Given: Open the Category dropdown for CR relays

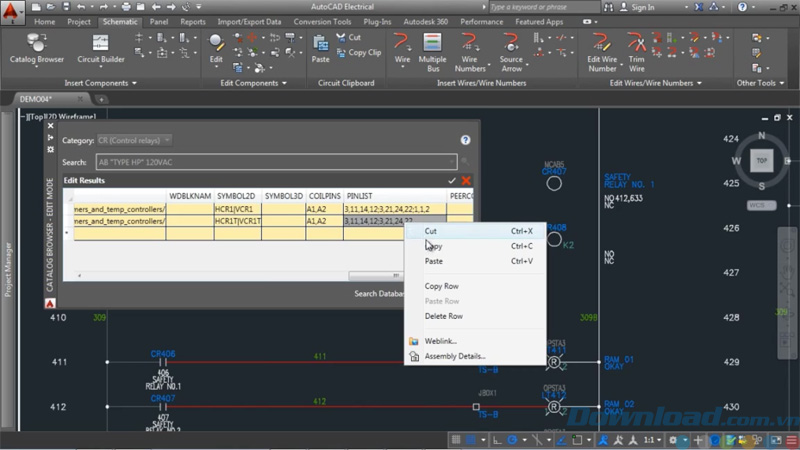Looking at the screenshot, I should (134, 140).
